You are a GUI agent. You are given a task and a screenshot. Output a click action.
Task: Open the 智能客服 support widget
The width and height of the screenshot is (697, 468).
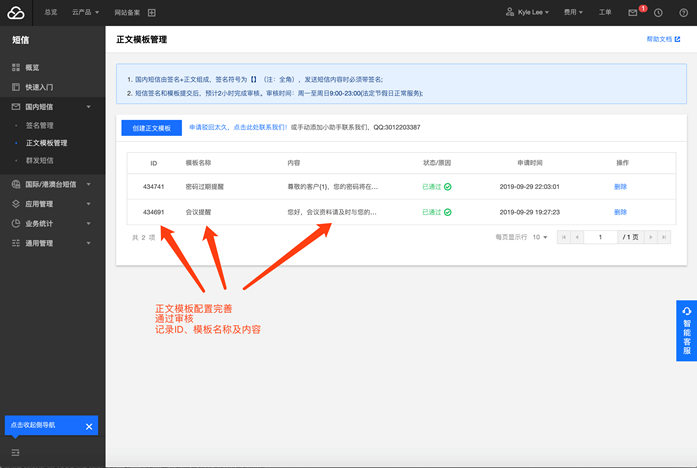(x=686, y=331)
